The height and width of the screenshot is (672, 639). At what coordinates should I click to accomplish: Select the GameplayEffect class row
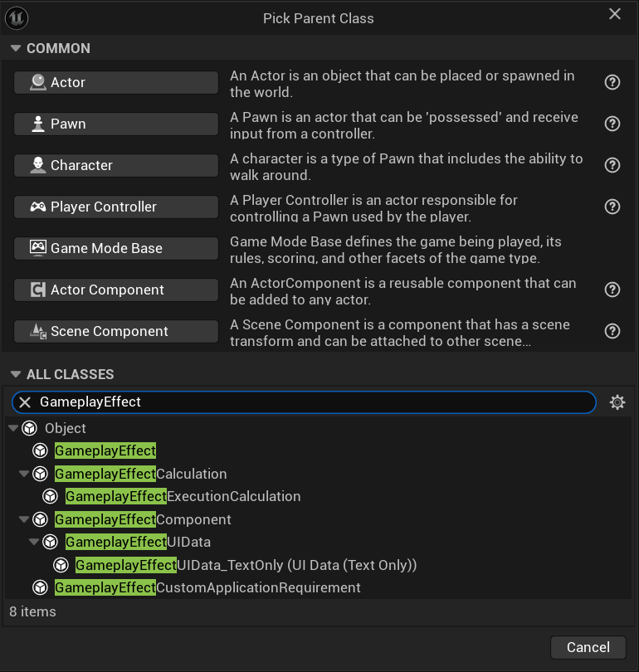[318, 450]
